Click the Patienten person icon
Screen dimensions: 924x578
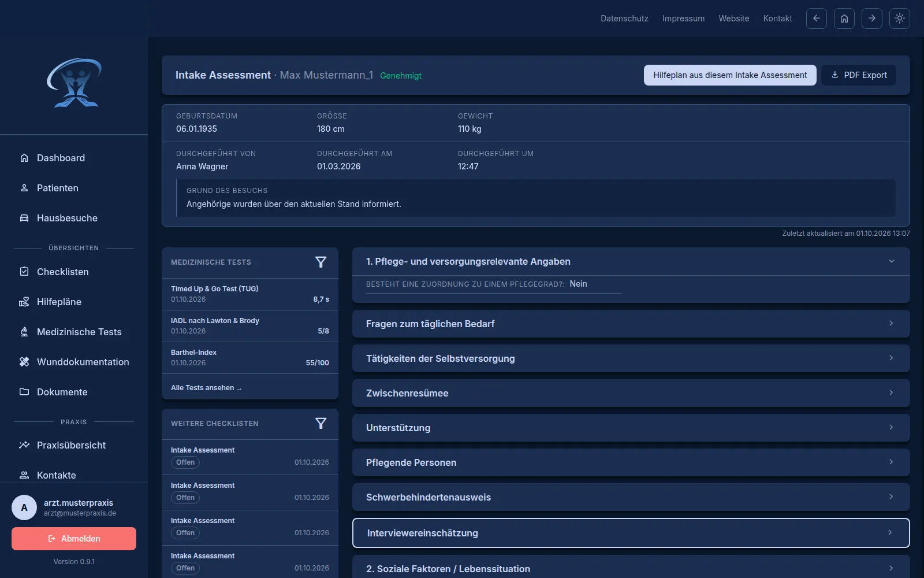coord(24,188)
